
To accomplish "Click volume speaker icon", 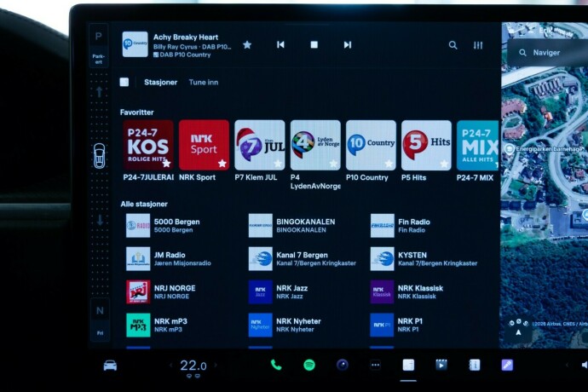I will point(585,365).
